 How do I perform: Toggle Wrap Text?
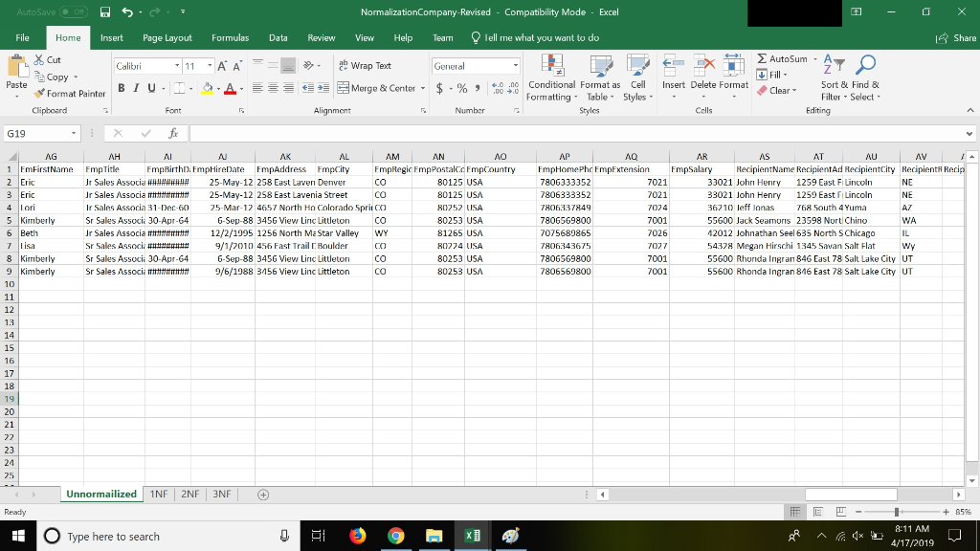(x=365, y=66)
